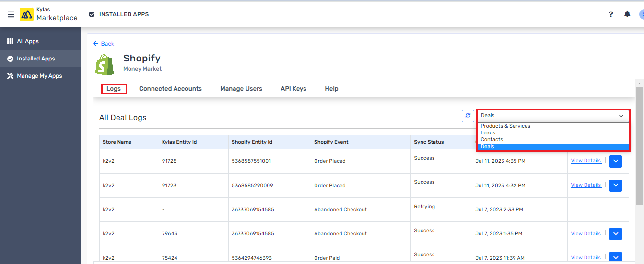This screenshot has height=264, width=644.
Task: Pick Contacts from the dropdown list
Action: coord(492,139)
